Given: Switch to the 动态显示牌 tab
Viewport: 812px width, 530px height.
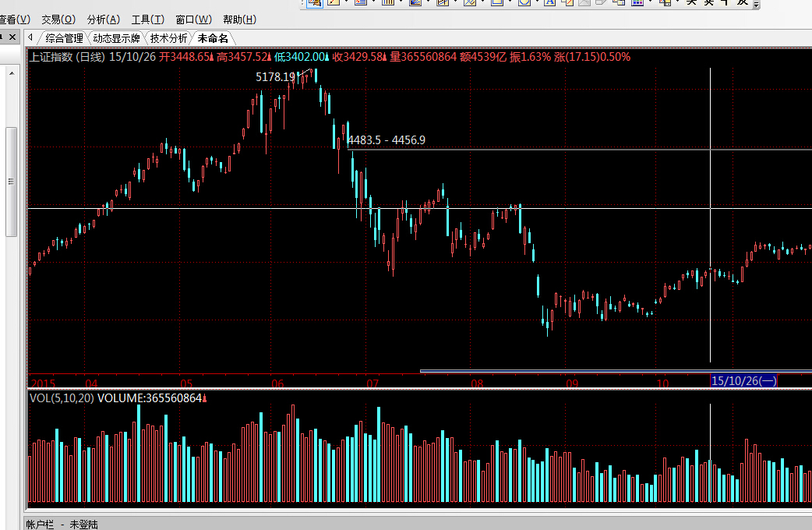Looking at the screenshot, I should [x=117, y=38].
